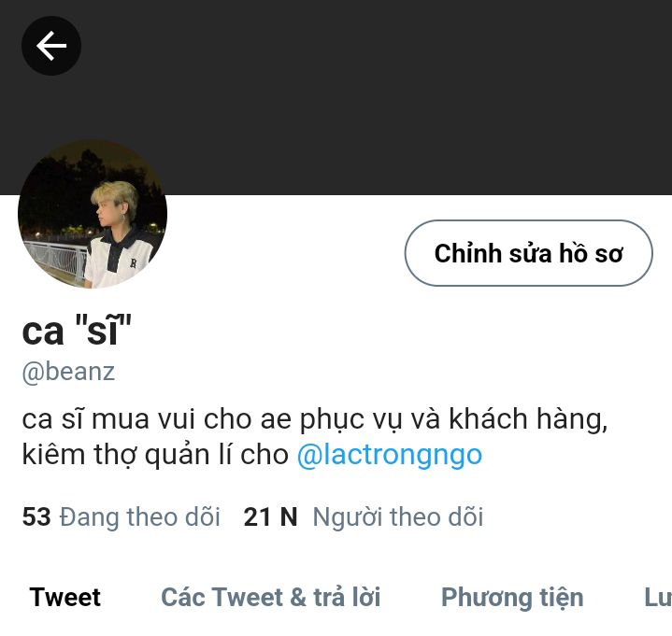Switch to the Tweet tab
This screenshot has height=636, width=672.
click(x=64, y=597)
